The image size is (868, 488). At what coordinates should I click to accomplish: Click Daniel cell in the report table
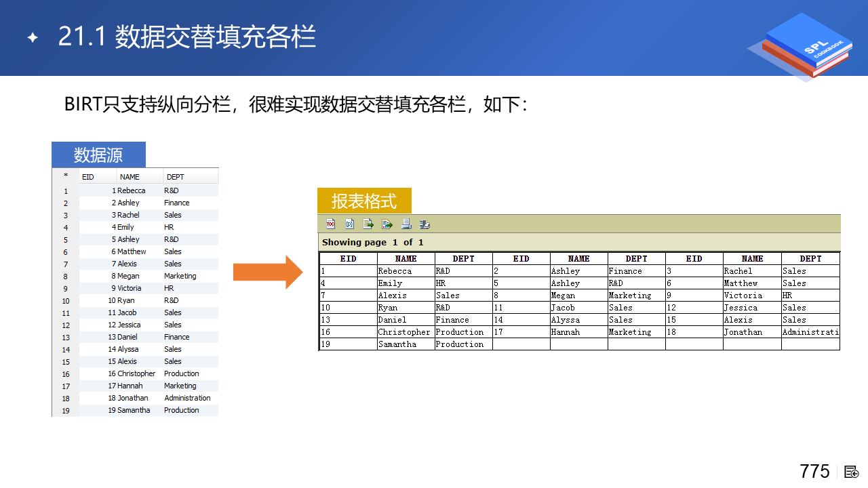click(x=406, y=320)
